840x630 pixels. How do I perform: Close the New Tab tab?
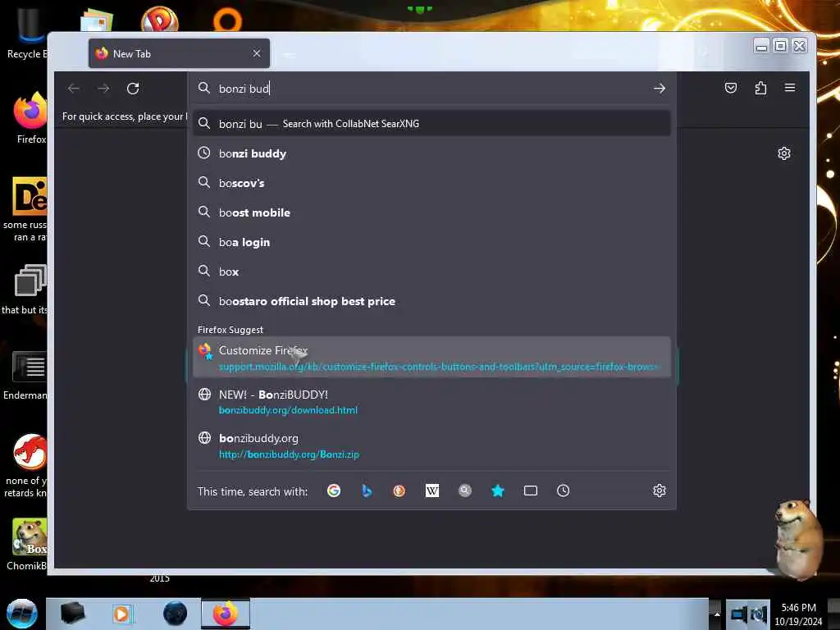(257, 53)
